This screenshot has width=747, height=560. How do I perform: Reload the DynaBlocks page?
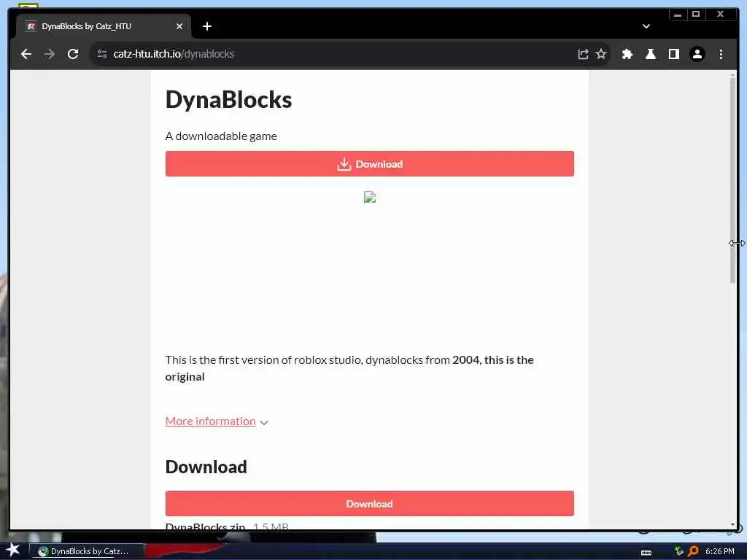point(73,54)
